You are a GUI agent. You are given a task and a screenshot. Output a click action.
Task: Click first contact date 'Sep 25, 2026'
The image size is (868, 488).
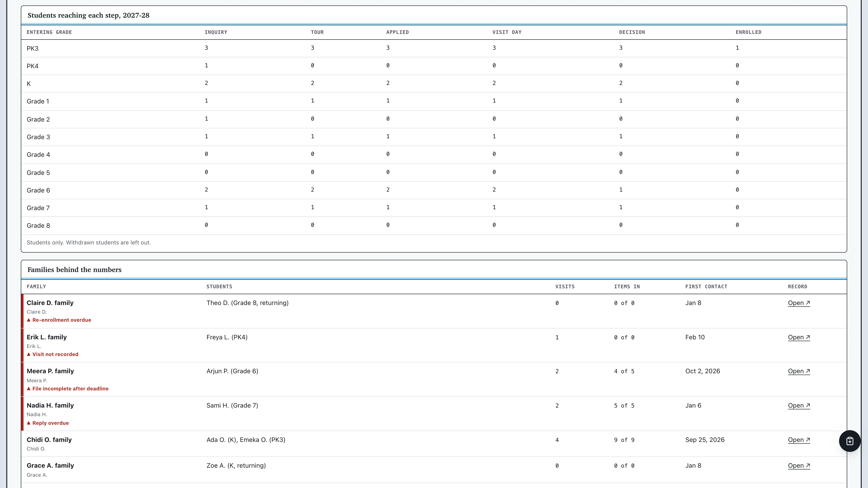click(705, 440)
